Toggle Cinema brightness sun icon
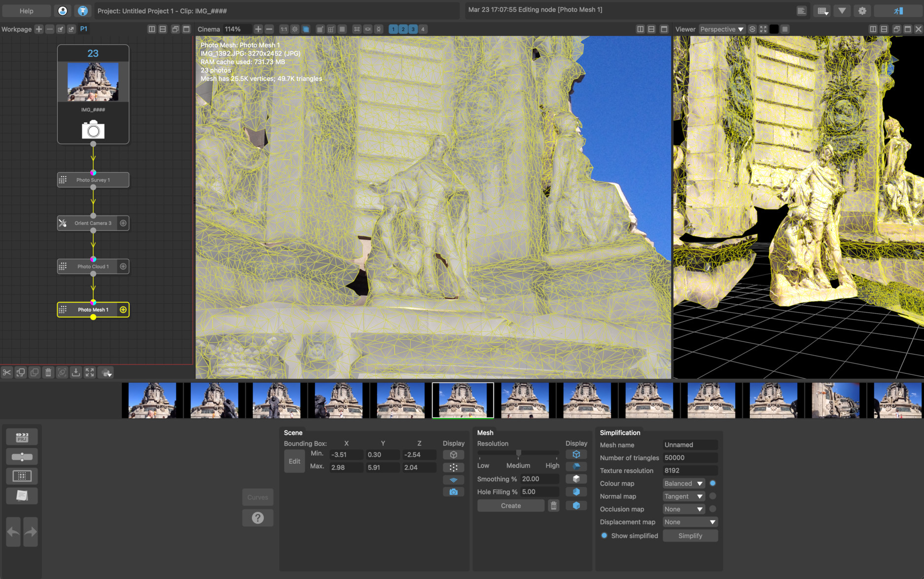924x579 pixels. tap(295, 29)
